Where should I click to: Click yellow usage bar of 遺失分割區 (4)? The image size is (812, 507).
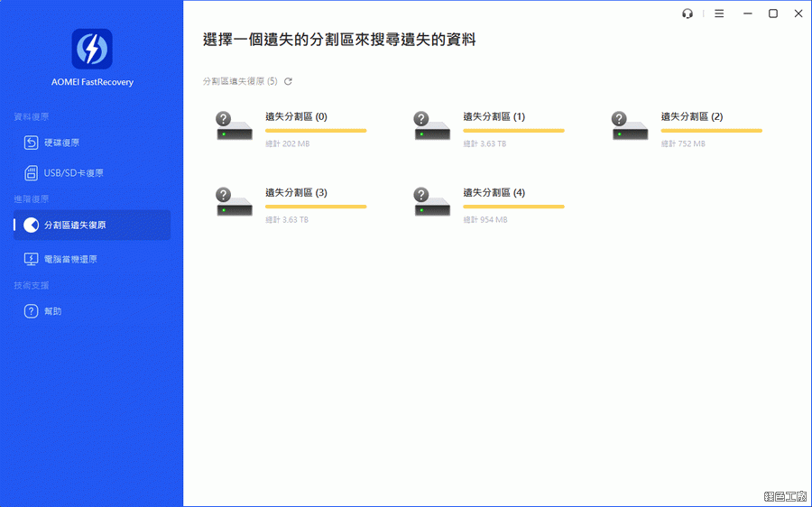[x=513, y=207]
